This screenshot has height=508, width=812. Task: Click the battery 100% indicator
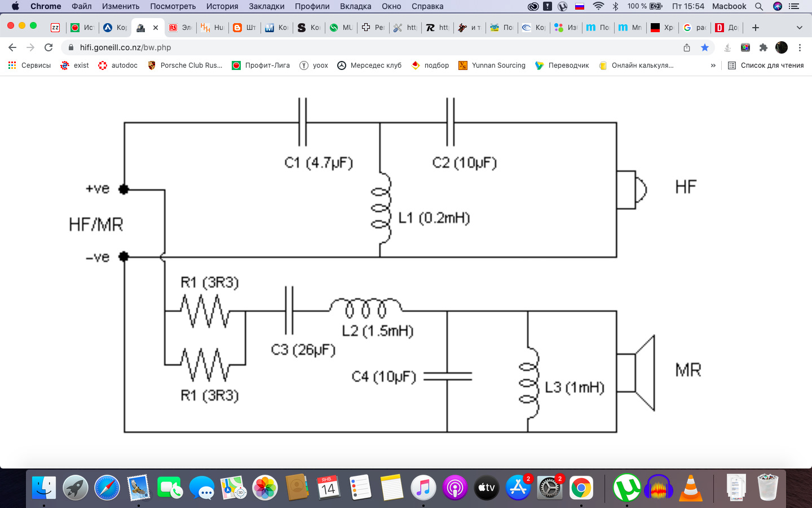(645, 6)
